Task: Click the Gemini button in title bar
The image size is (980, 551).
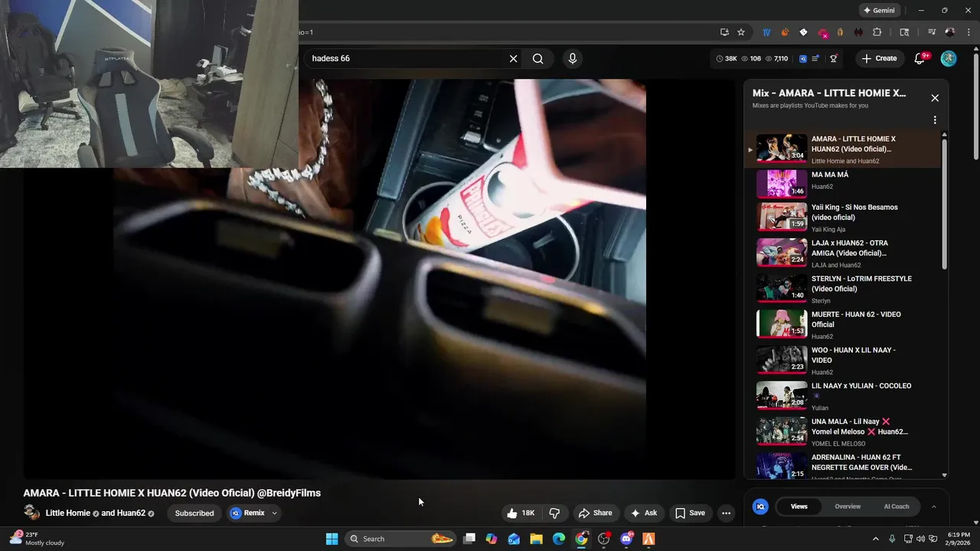Action: coord(879,11)
